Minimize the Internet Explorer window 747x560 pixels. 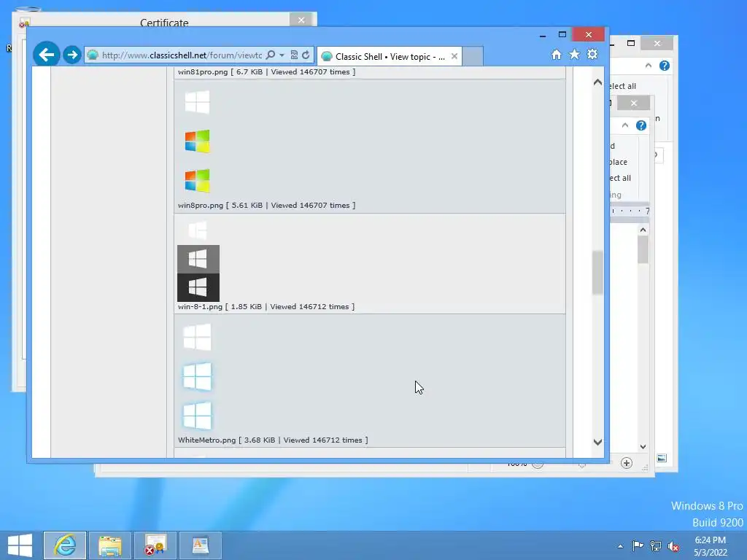543,35
